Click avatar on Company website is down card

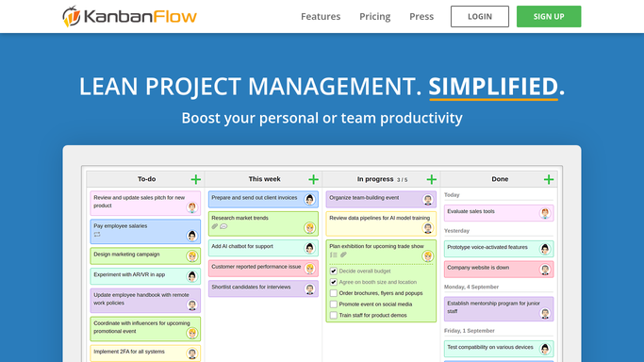(x=545, y=270)
